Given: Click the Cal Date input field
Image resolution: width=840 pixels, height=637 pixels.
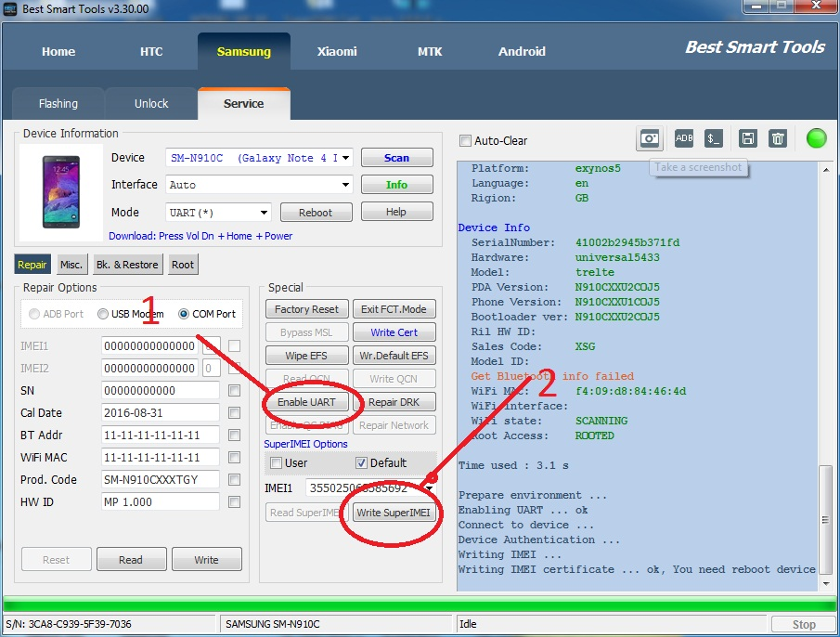Looking at the screenshot, I should point(161,412).
